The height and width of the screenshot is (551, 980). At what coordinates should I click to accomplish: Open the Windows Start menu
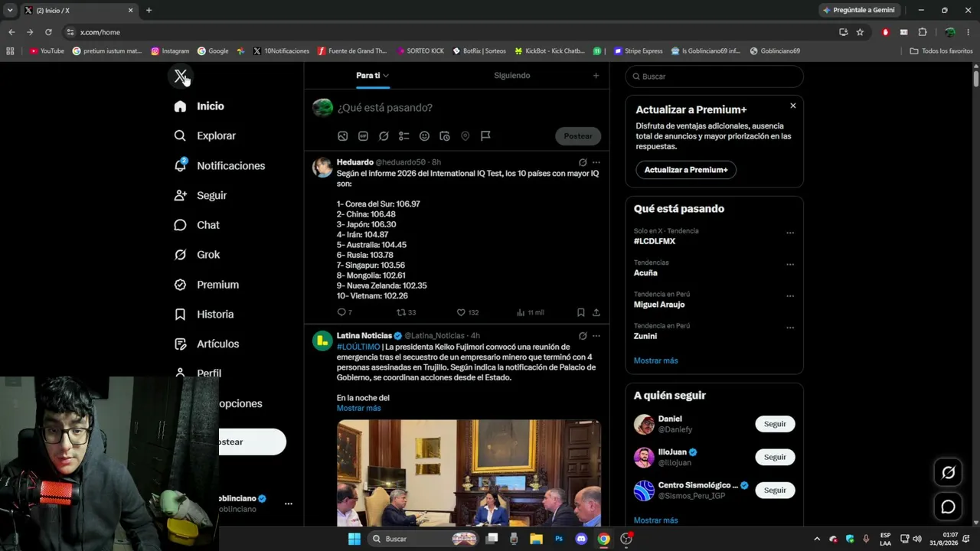coord(354,539)
